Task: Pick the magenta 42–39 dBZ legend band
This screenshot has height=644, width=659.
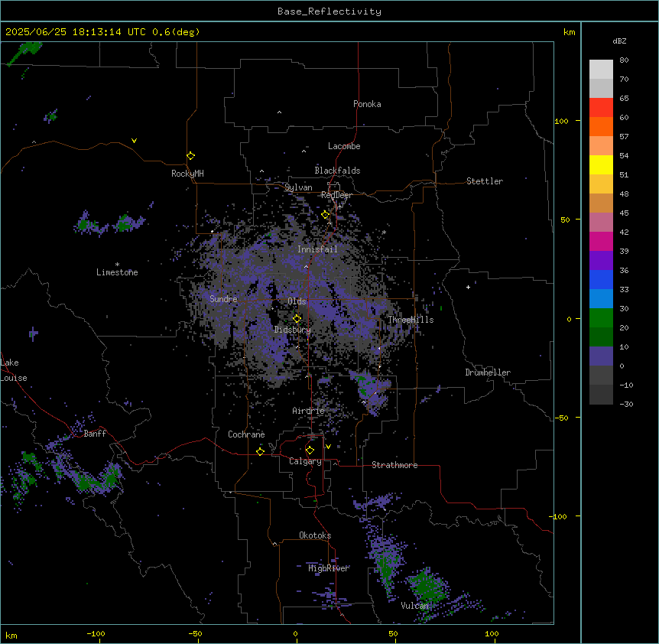Action: point(601,242)
